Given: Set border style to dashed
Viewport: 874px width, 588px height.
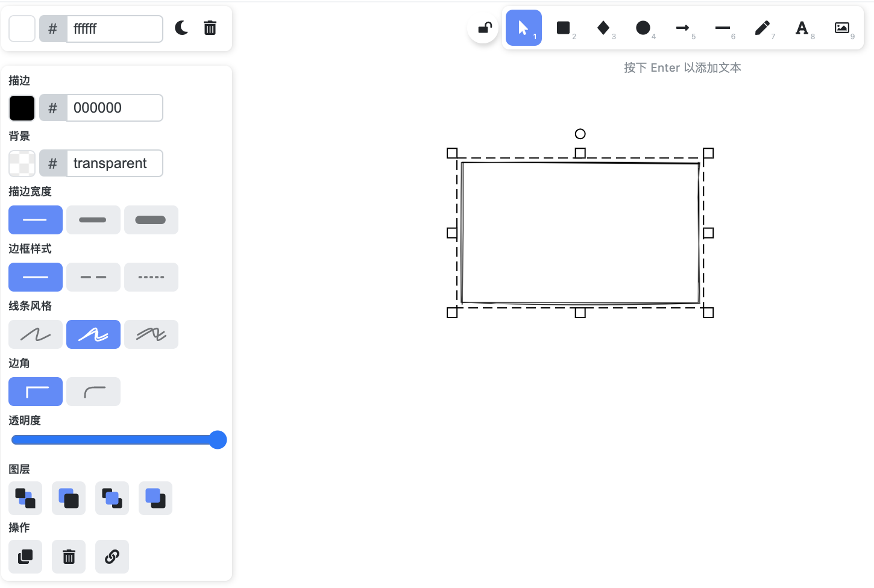Looking at the screenshot, I should [93, 277].
